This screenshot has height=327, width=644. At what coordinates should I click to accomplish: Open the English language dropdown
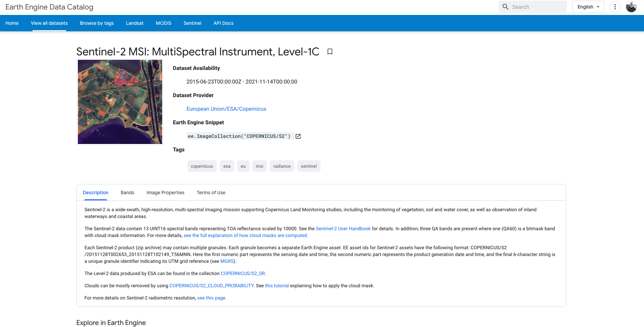point(588,7)
